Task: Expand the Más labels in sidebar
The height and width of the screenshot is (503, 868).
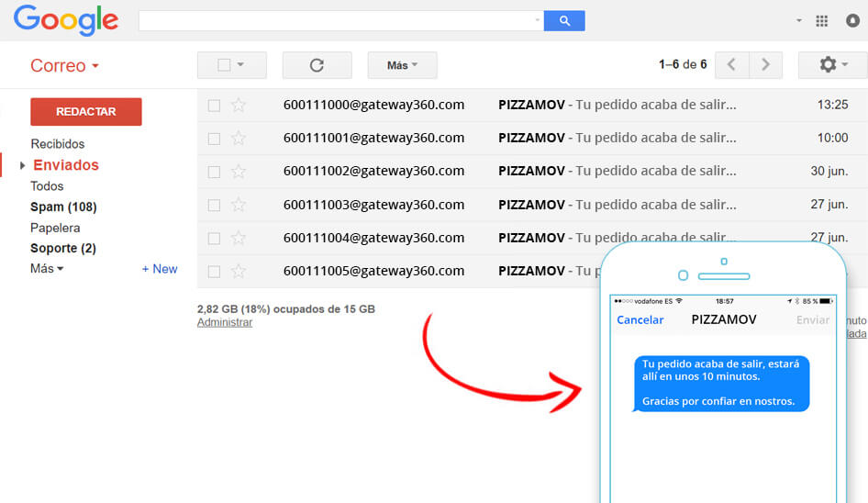Action: [47, 269]
